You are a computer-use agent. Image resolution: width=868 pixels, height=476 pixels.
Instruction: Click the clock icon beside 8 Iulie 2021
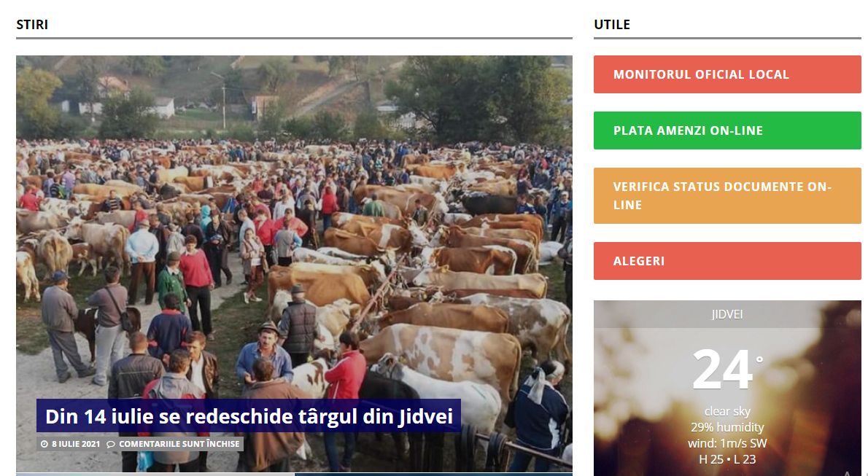[x=44, y=444]
